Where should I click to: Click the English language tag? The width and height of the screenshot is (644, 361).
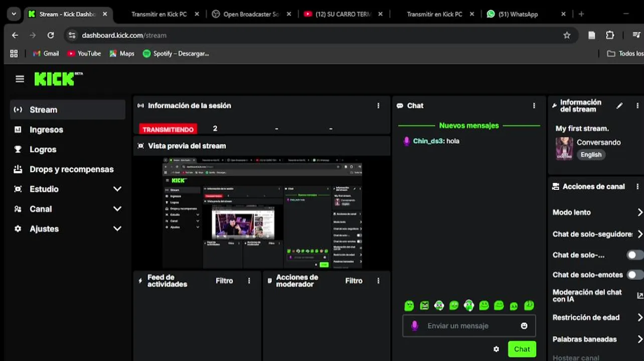pyautogui.click(x=591, y=154)
